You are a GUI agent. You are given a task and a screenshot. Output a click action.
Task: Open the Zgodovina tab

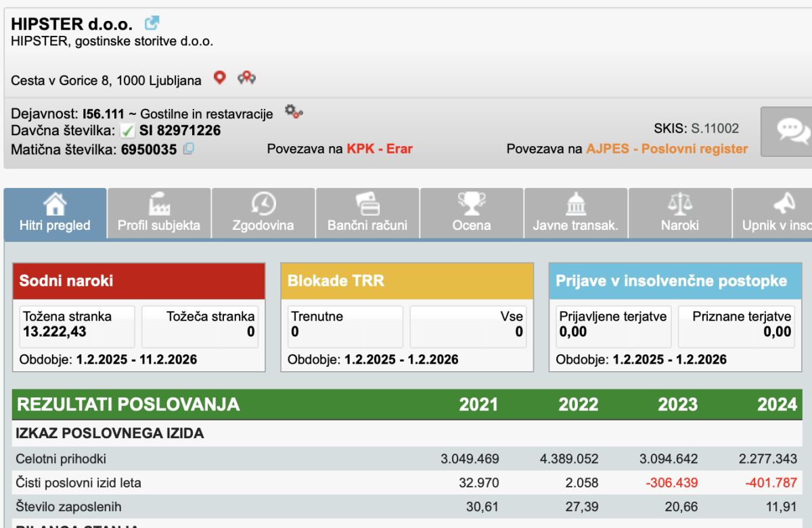click(x=263, y=214)
